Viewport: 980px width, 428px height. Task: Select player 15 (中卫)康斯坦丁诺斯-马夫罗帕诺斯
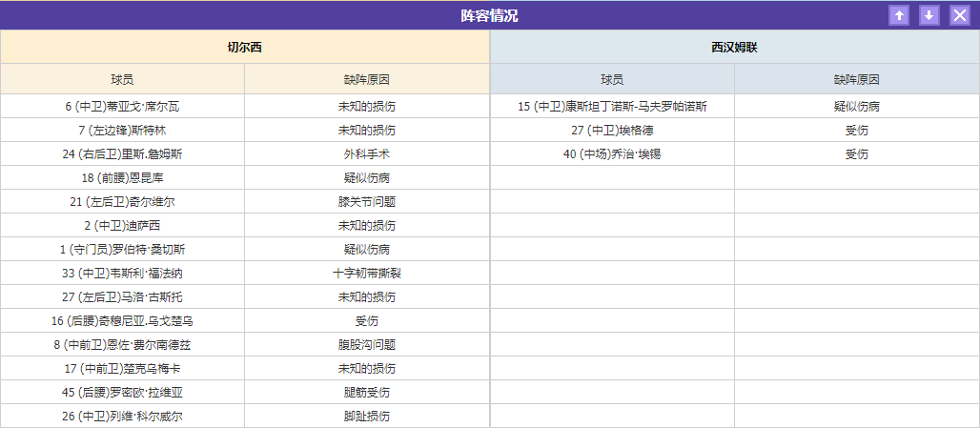pyautogui.click(x=612, y=107)
